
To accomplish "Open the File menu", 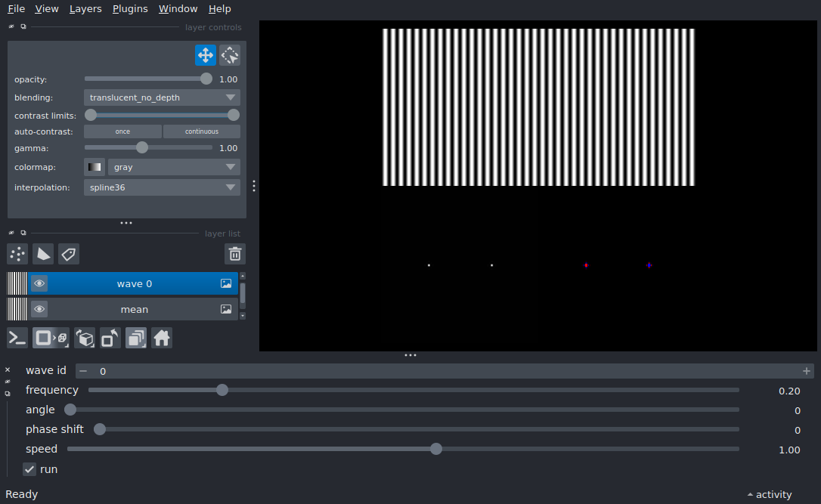I will [16, 9].
